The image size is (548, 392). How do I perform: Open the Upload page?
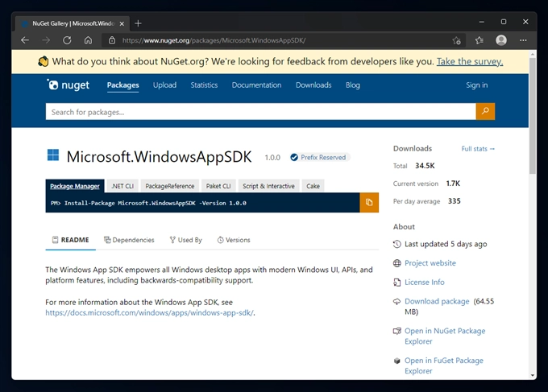tap(164, 85)
